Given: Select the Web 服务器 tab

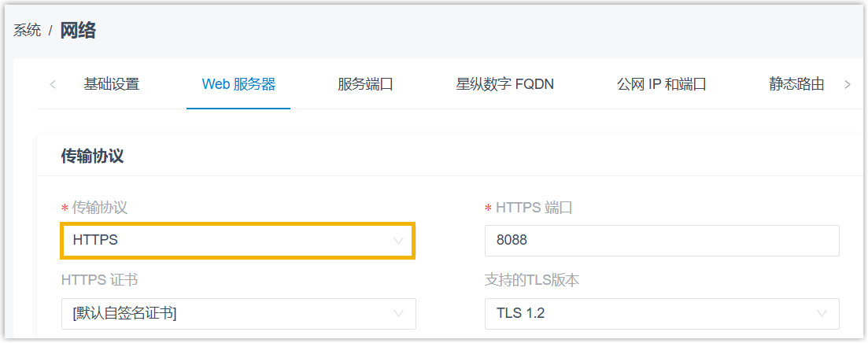Looking at the screenshot, I should [238, 84].
